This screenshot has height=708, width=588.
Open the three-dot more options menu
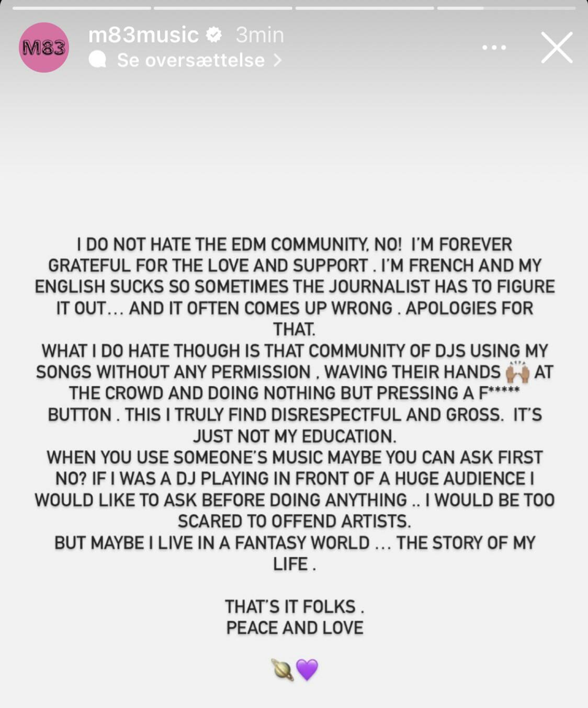(494, 48)
